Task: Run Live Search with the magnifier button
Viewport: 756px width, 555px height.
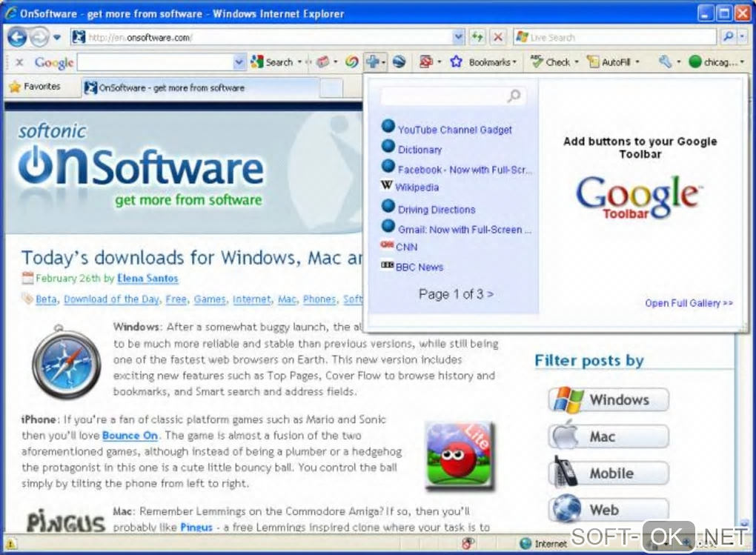Action: 728,36
